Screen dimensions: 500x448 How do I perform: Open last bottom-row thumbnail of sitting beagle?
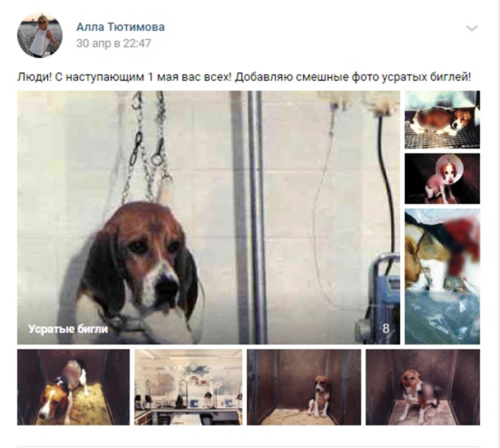pyautogui.click(x=423, y=387)
